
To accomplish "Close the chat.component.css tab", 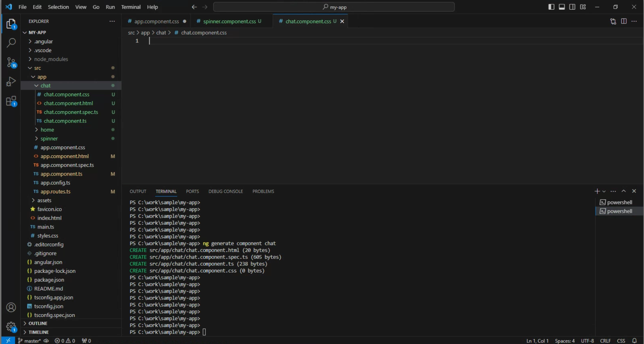I will click(342, 21).
